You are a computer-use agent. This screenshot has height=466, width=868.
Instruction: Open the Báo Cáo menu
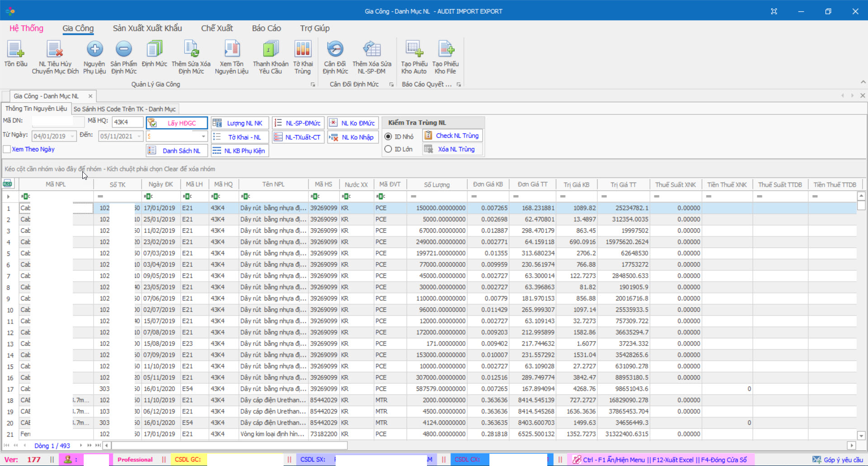coord(266,28)
